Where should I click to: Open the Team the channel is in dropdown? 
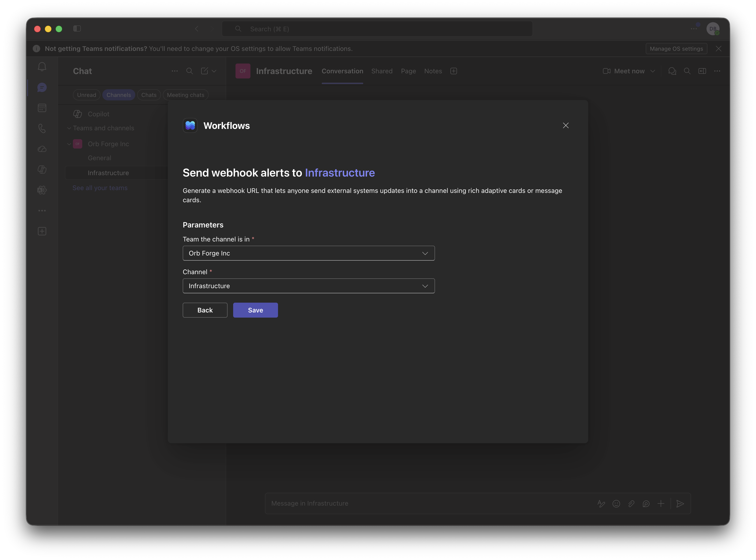pyautogui.click(x=309, y=253)
